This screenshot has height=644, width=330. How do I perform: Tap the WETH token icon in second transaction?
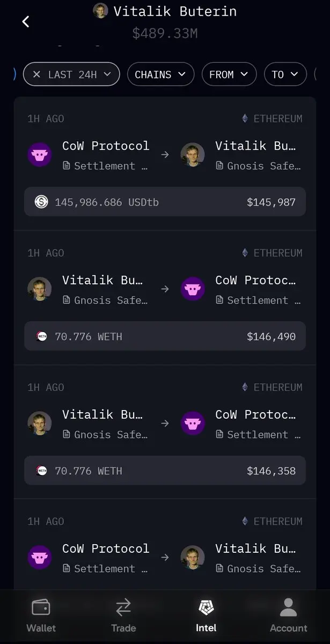(41, 336)
